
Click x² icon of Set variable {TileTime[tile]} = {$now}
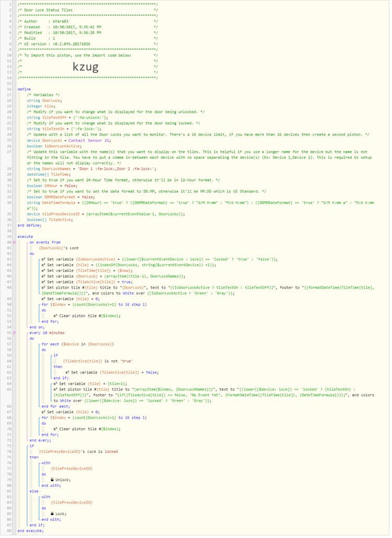click(43, 272)
